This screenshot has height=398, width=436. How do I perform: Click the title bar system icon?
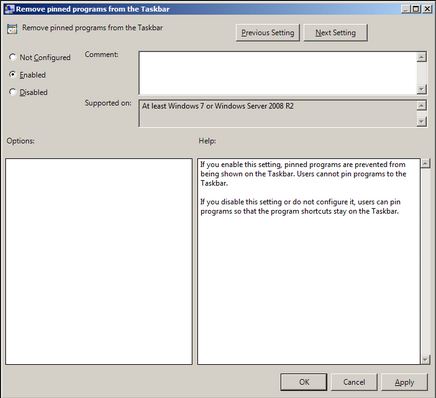coord(10,9)
